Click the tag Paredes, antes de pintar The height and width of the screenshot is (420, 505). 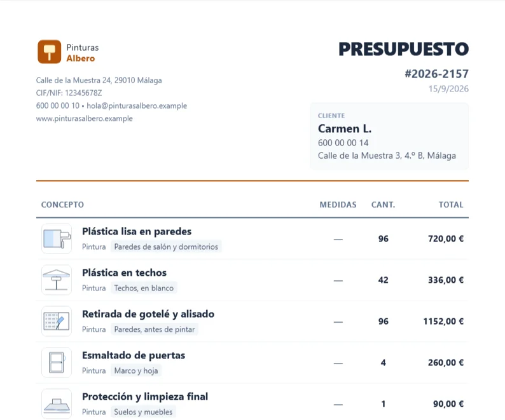155,329
